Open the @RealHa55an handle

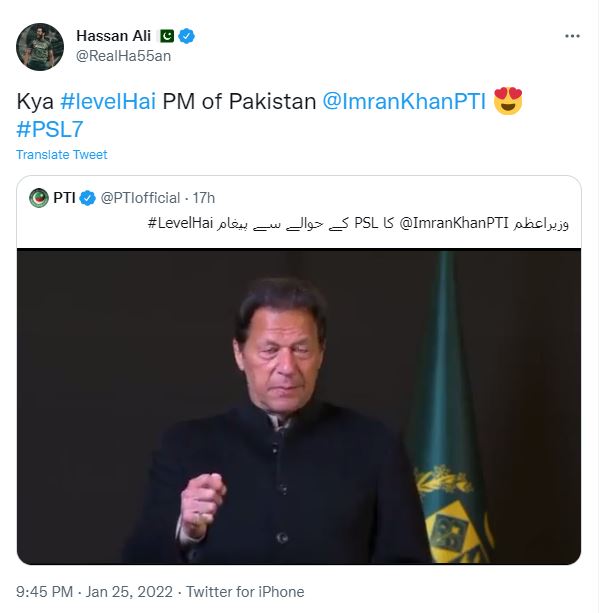[x=124, y=56]
